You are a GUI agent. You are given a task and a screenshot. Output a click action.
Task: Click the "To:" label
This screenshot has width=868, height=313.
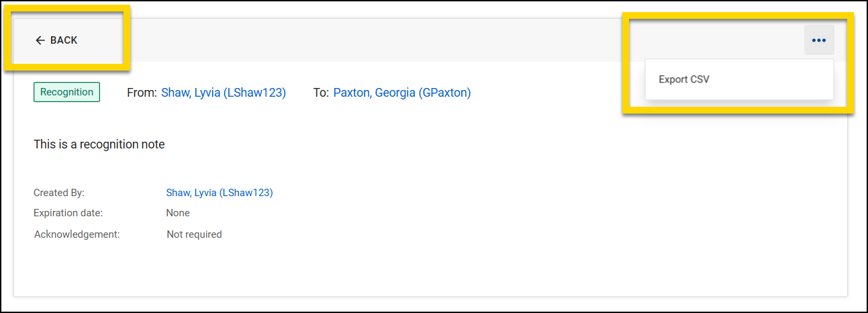click(x=321, y=93)
